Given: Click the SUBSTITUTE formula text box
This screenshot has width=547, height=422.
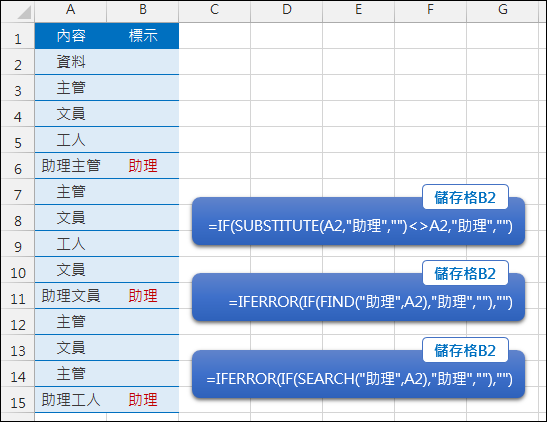Looking at the screenshot, I should point(358,221).
